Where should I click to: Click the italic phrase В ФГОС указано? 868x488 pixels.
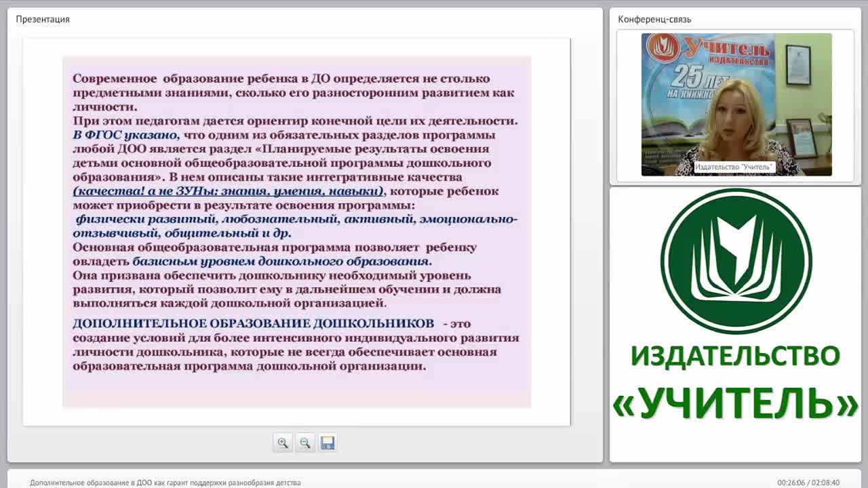[125, 135]
